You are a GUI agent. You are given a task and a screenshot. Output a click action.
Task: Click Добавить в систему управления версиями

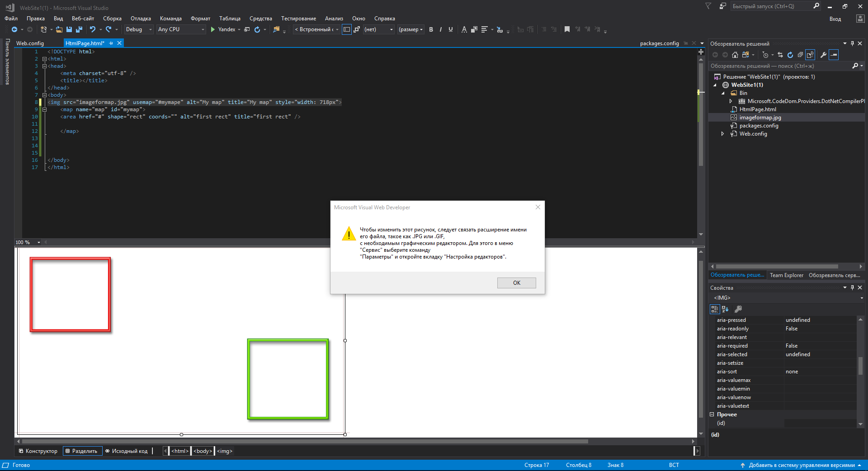pos(802,465)
